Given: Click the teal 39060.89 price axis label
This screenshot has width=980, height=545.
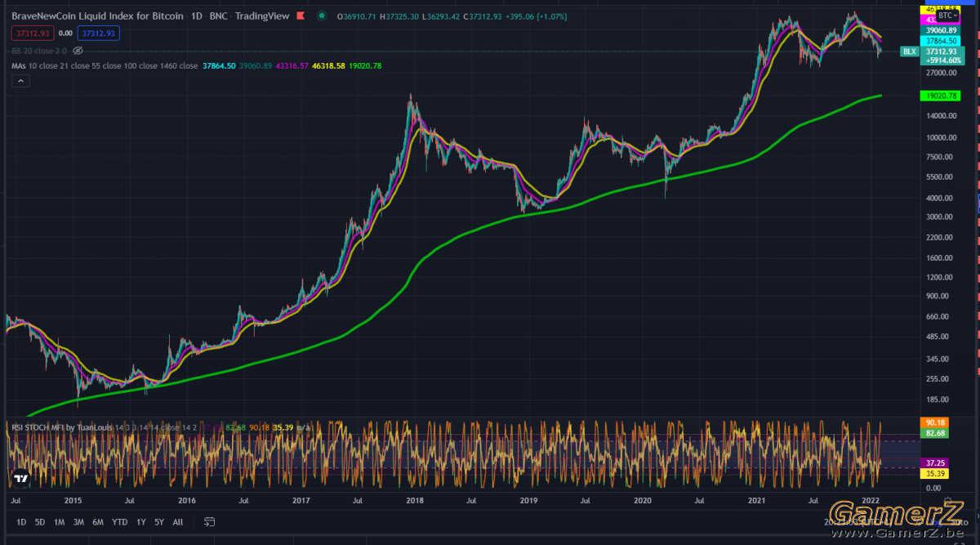Looking at the screenshot, I should 941,30.
